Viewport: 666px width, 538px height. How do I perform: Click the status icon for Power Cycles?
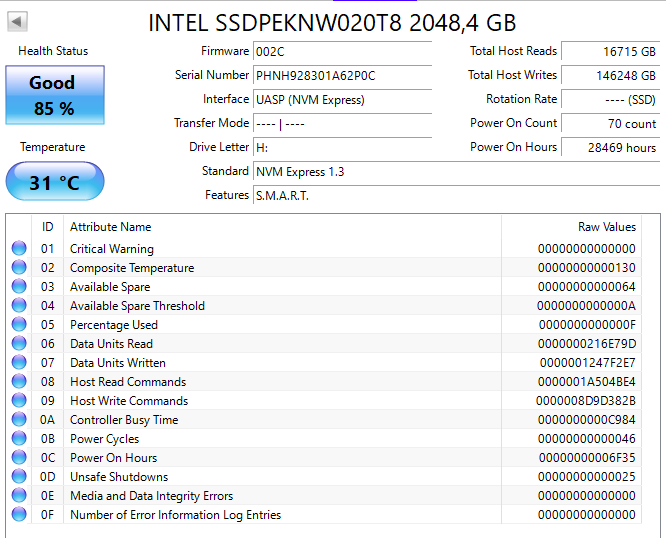tap(19, 439)
